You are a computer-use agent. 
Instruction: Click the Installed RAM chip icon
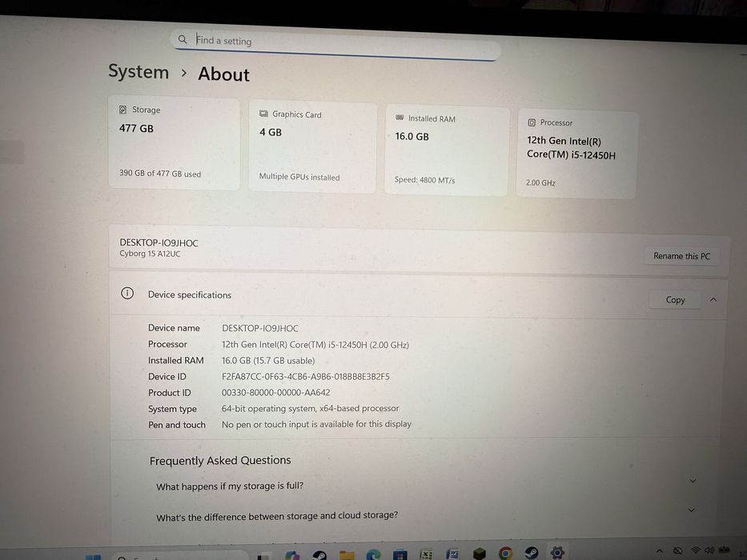coord(400,117)
